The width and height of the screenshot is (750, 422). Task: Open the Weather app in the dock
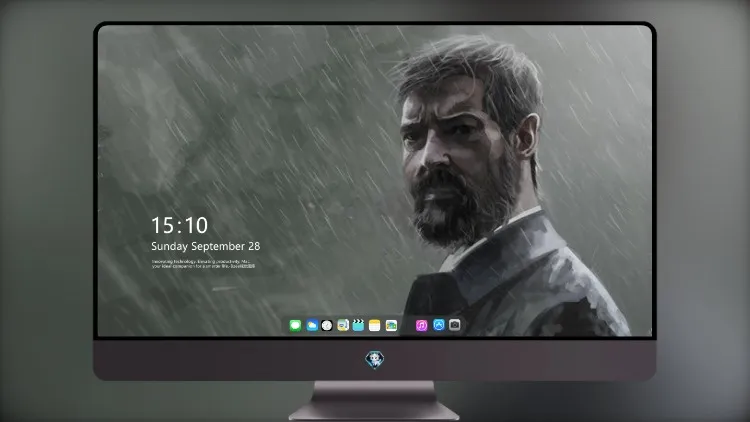coord(312,325)
